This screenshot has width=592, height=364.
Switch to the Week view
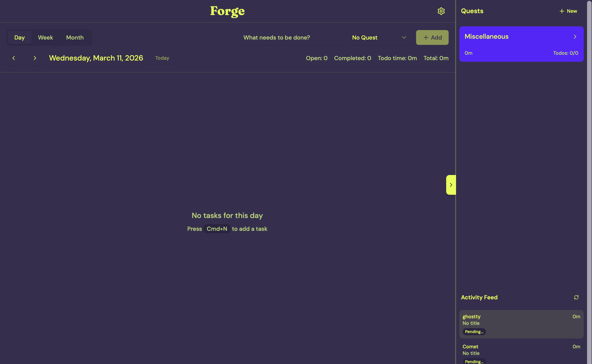(45, 37)
